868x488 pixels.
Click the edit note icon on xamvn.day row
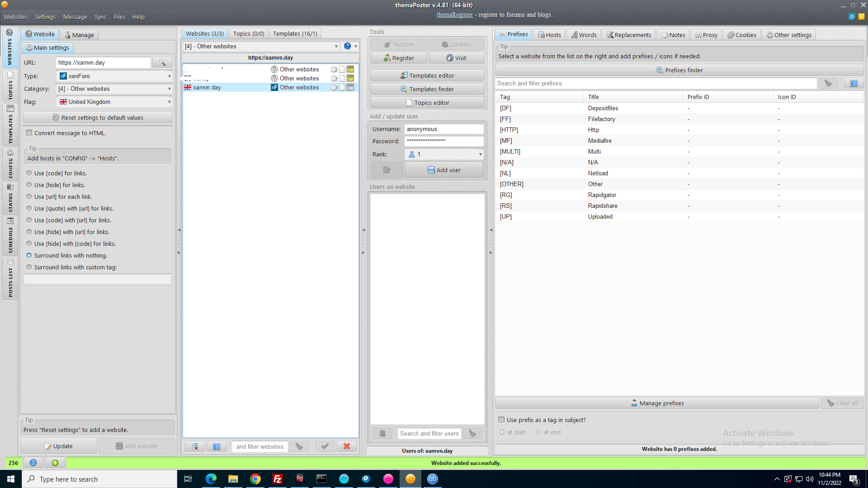pos(334,87)
